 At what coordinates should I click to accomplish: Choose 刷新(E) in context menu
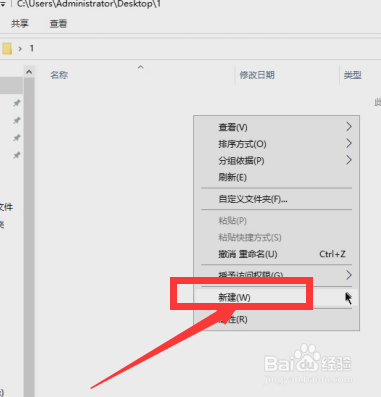(277, 177)
